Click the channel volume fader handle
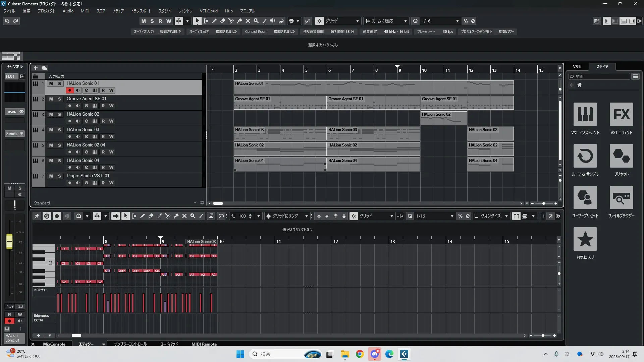The image size is (644, 362). [x=9, y=241]
